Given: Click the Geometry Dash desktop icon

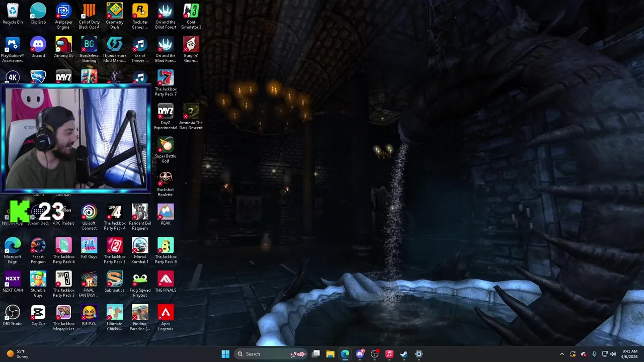Looking at the screenshot, I should 114,16.
